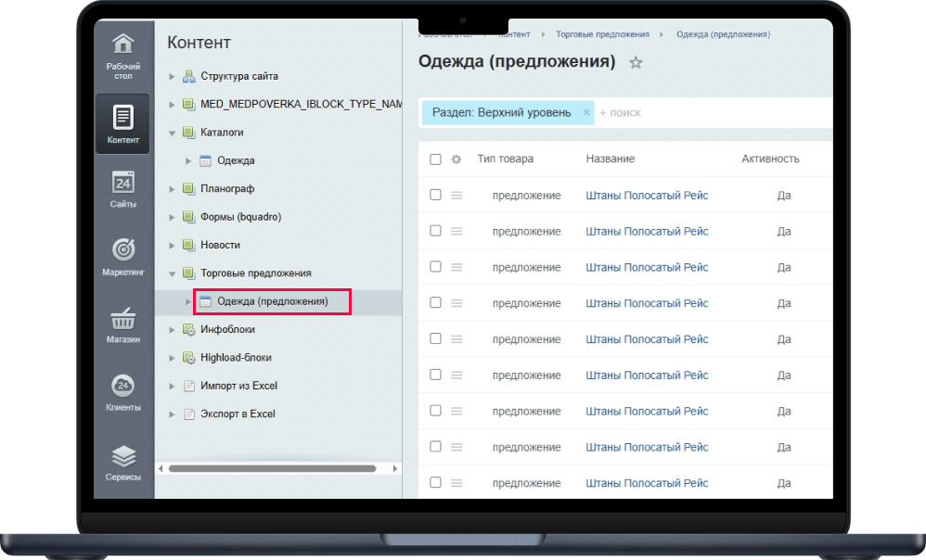Screen dimensions: 926x560
Task: Open the table settings gear icon
Action: [456, 159]
